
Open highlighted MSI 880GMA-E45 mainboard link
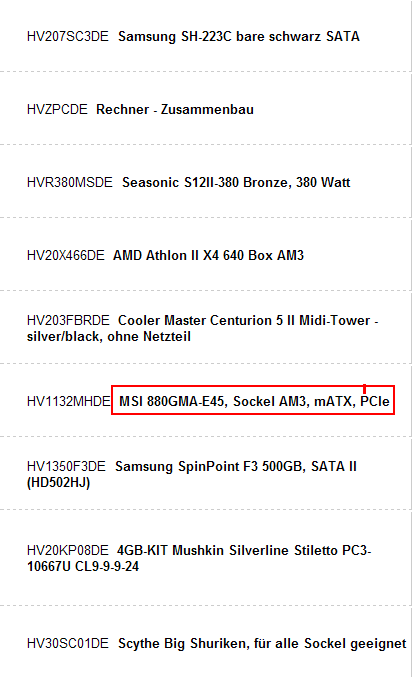point(254,402)
